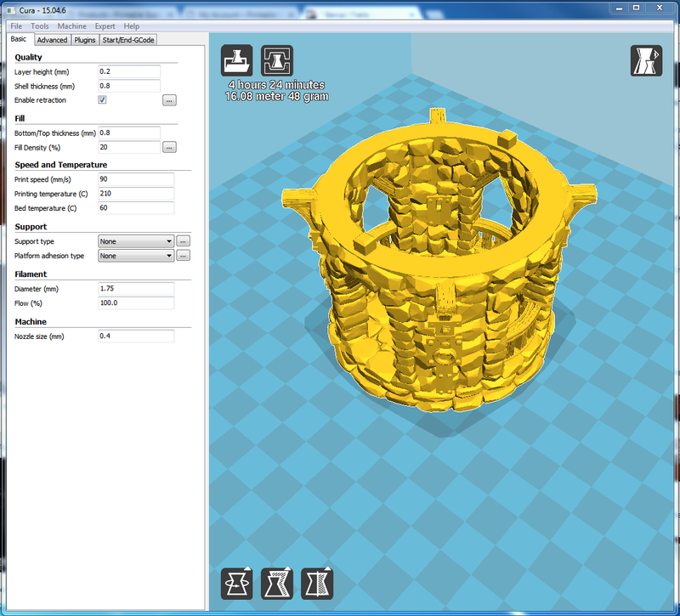Screen dimensions: 680x616
Task: Click the Flow percentage input field
Action: click(x=136, y=302)
